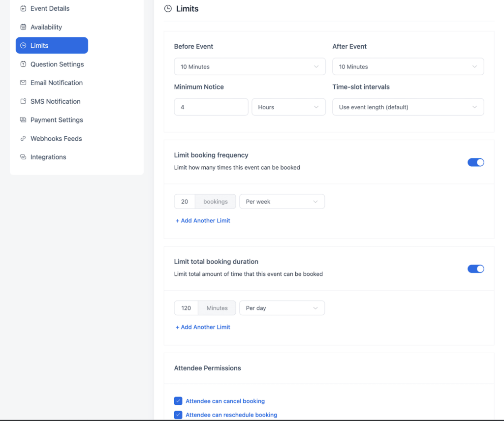Click the Email Notification envelope icon
The image size is (504, 421).
pos(23,83)
